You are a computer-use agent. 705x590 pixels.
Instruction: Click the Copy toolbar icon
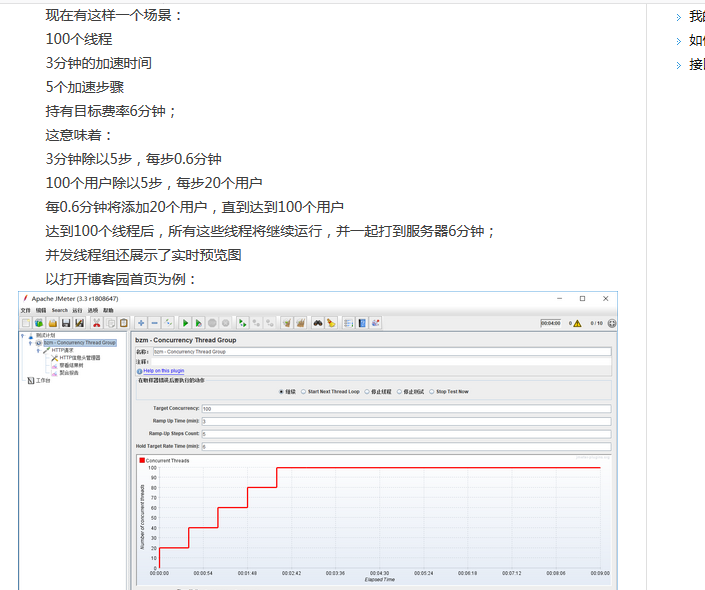110,323
